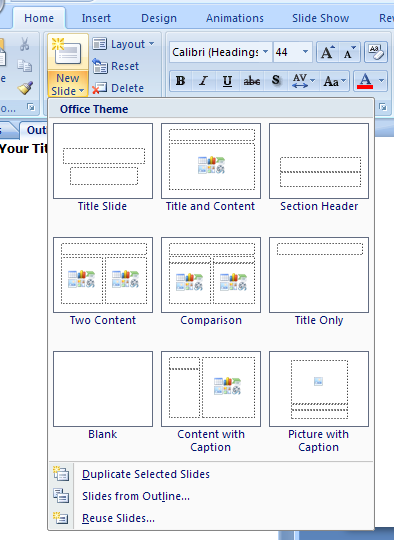
Task: Select Duplicate Selected Slides
Action: point(211,474)
